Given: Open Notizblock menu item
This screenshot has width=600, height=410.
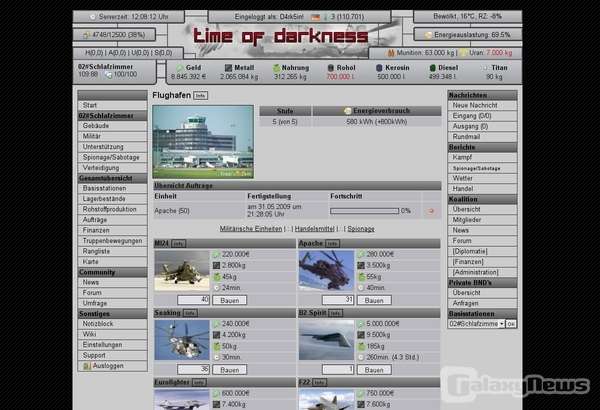Looking at the screenshot, I should tap(112, 324).
